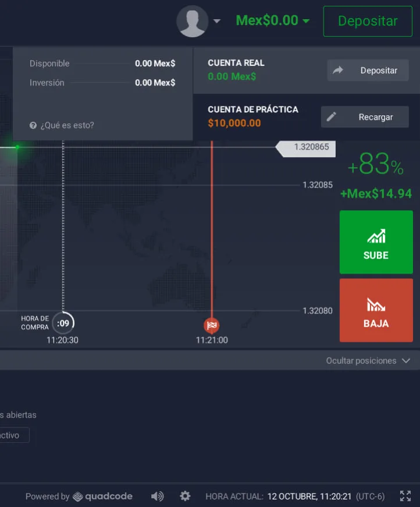This screenshot has width=420, height=507.
Task: Click the 1.320865 current price label
Action: [x=305, y=148]
